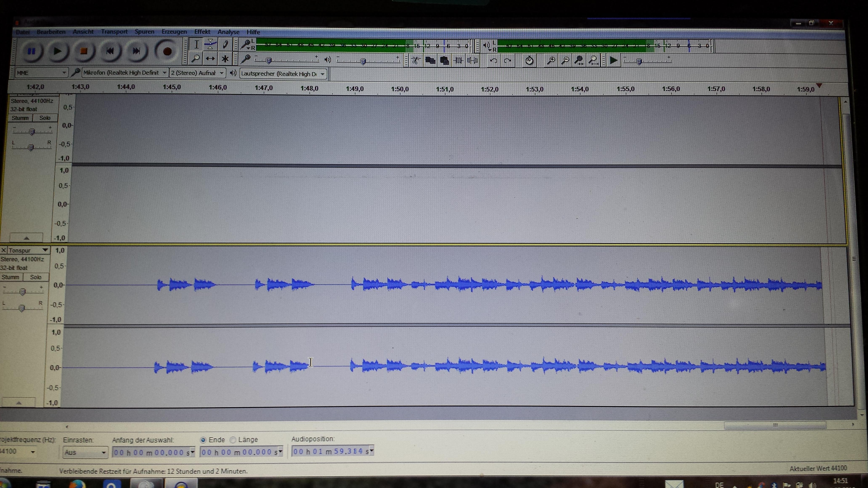Skip to start of project

110,51
